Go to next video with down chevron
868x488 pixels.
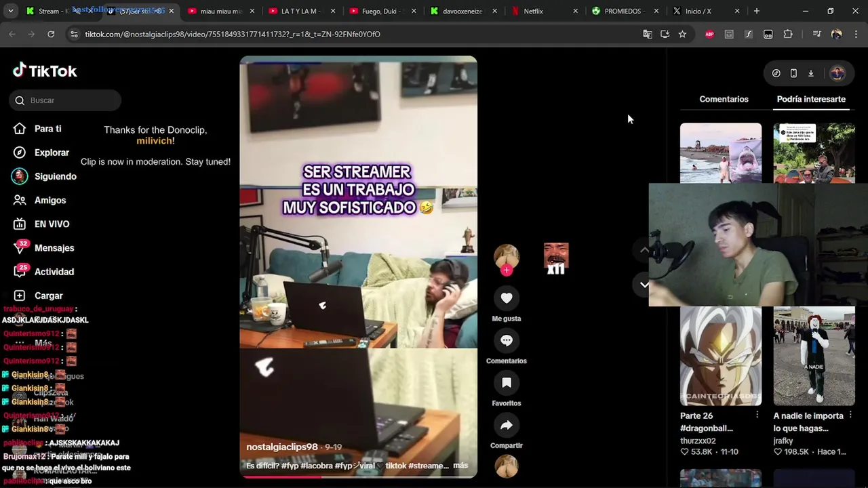tap(644, 285)
